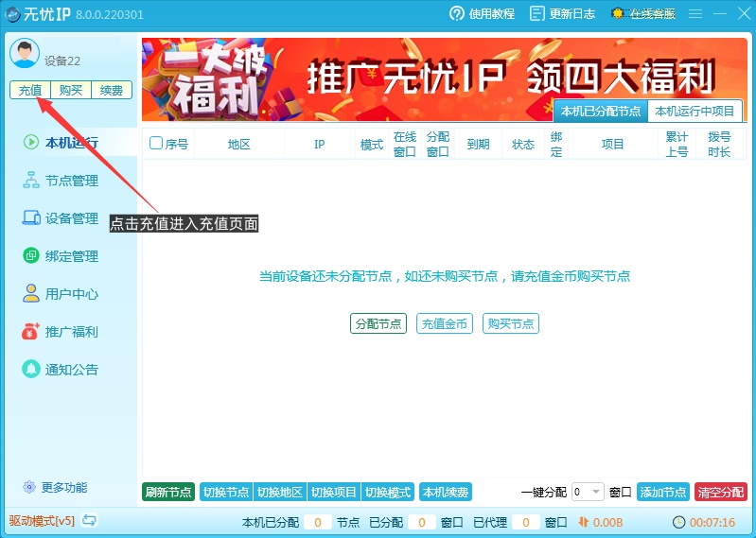
Task: Click the 本机运行 play icon
Action: (31, 142)
